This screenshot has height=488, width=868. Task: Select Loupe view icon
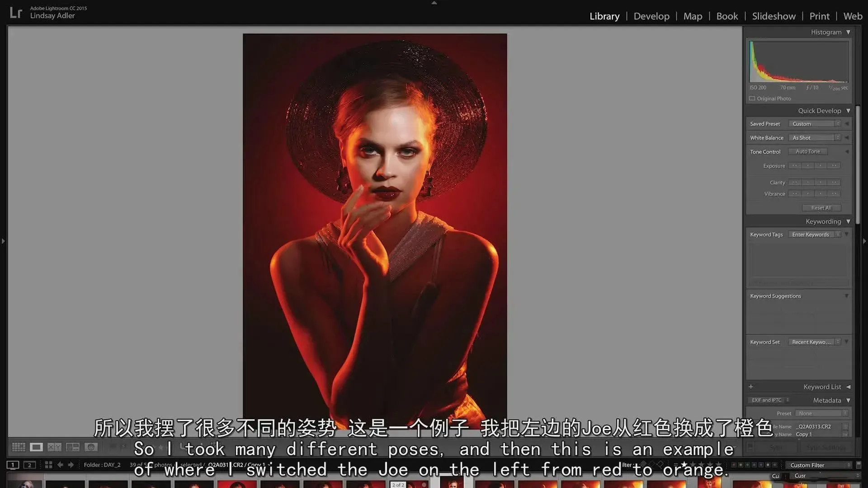click(36, 447)
